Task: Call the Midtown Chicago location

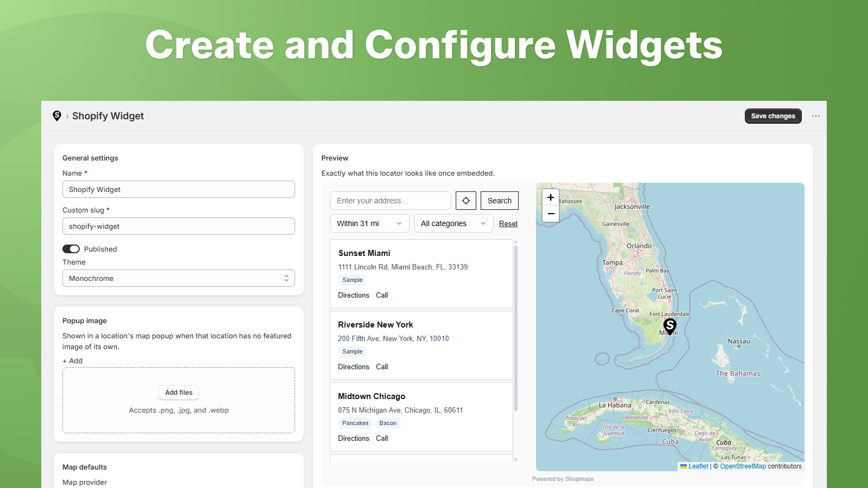Action: (x=382, y=438)
